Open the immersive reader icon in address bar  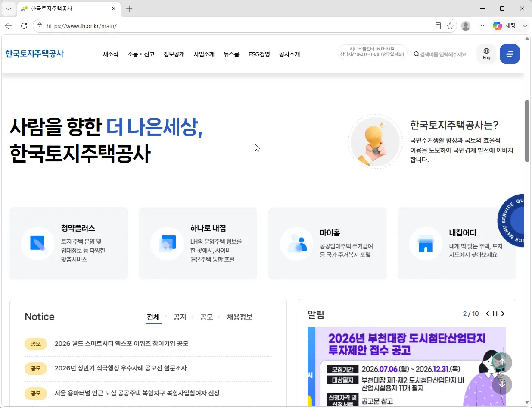pos(438,26)
